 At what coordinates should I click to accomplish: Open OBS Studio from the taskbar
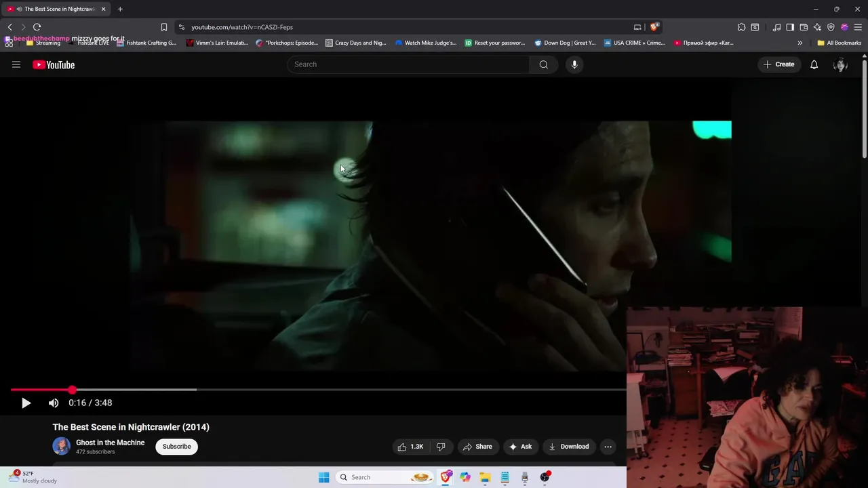tap(545, 477)
